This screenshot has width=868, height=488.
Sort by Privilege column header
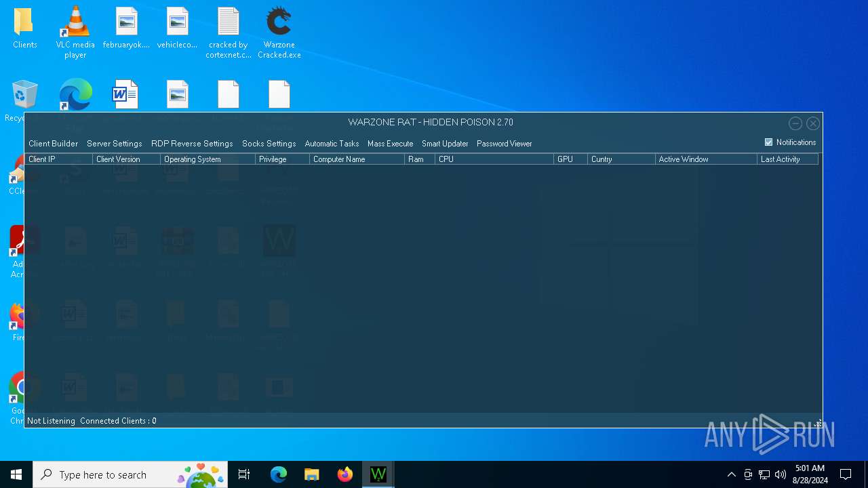[x=282, y=159]
